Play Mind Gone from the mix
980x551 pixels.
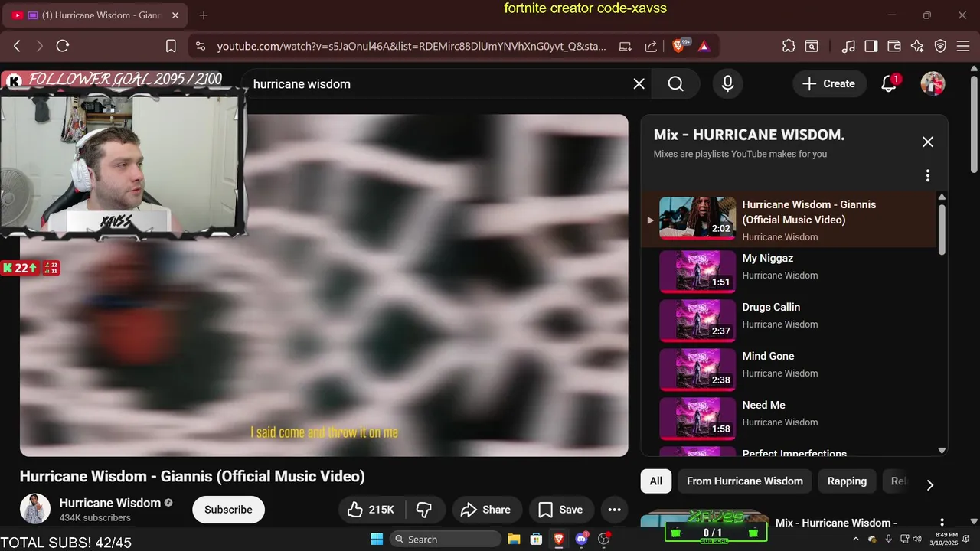pos(789,368)
